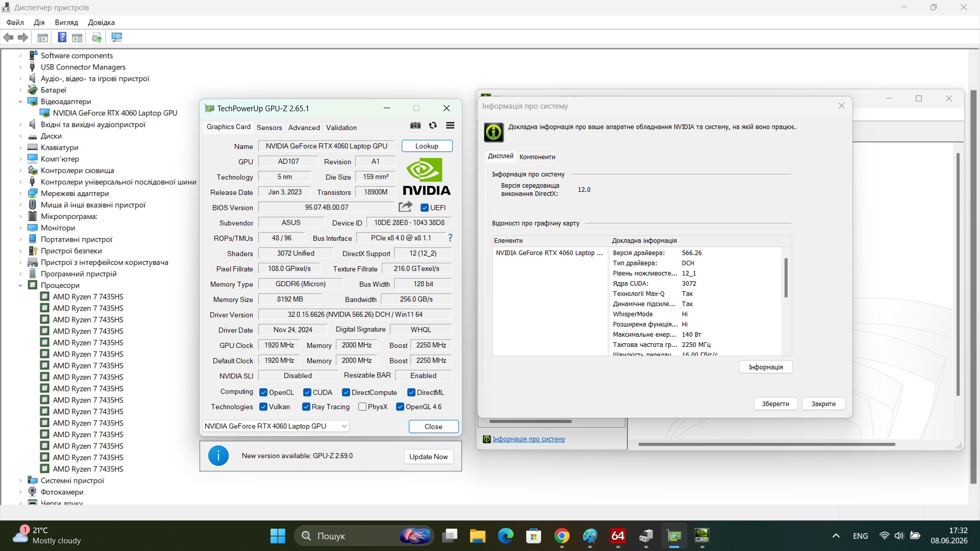Expand the Software components node

pyautogui.click(x=20, y=56)
